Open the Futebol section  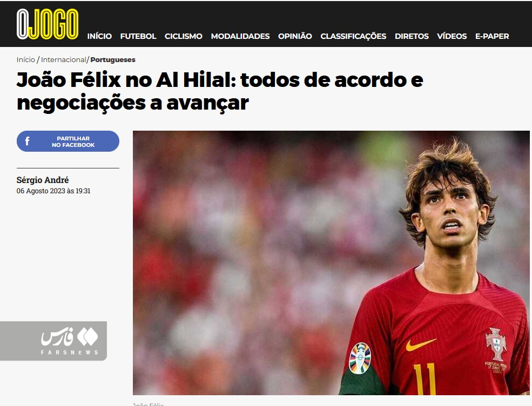[138, 36]
